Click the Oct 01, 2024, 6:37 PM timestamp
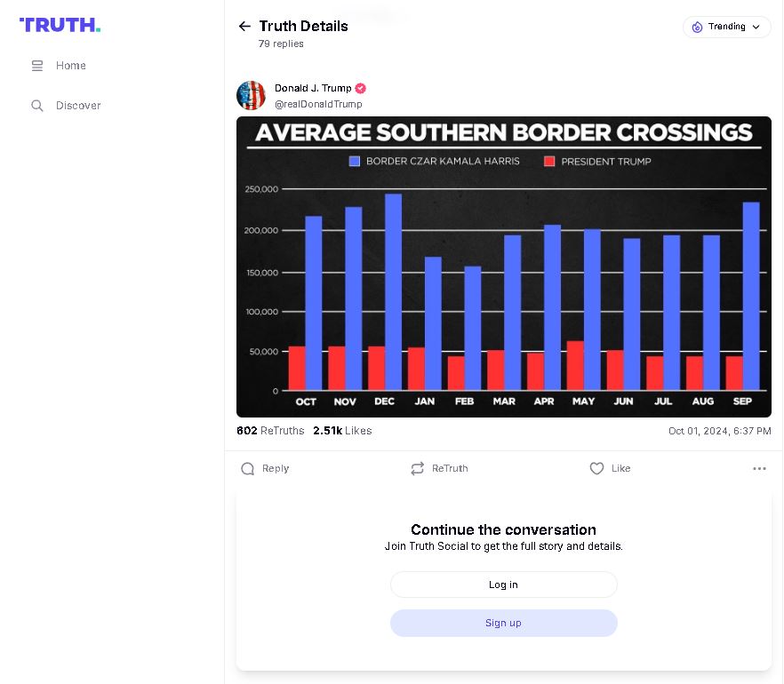Viewport: 784px width, 684px height. pos(720,431)
